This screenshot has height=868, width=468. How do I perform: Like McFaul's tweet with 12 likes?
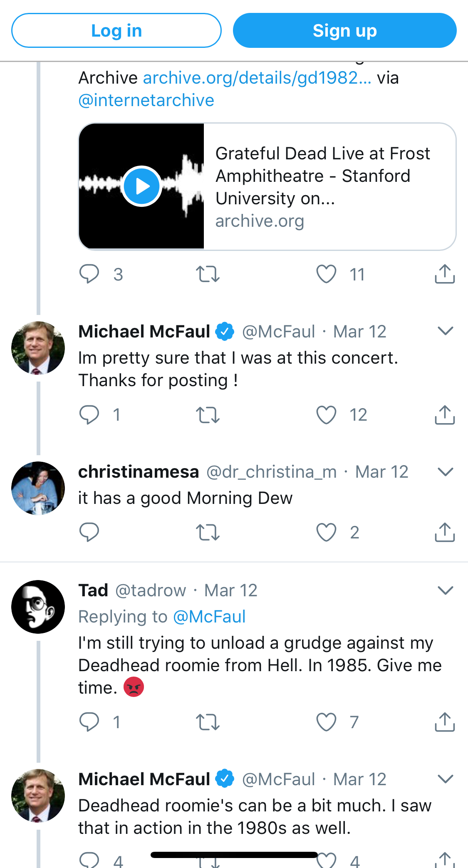click(326, 415)
